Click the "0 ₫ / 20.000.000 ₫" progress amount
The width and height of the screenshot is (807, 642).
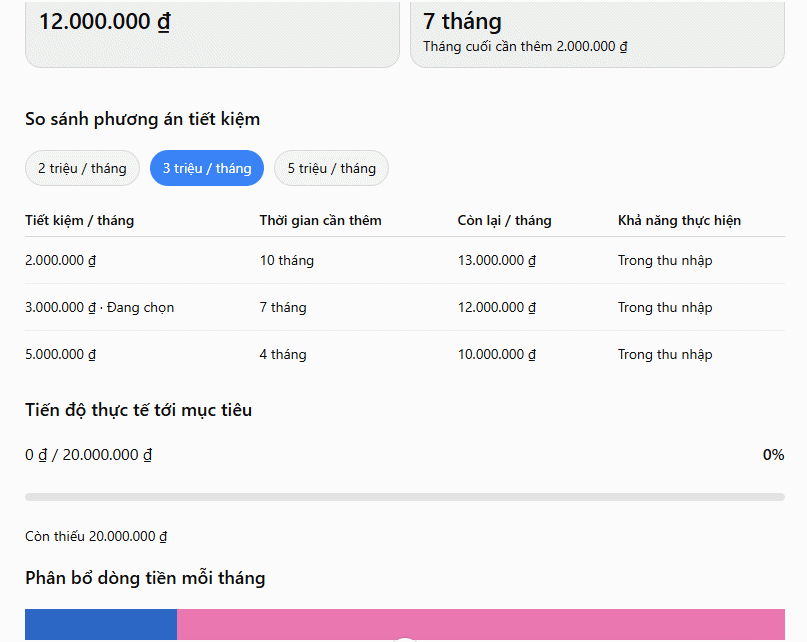point(89,455)
